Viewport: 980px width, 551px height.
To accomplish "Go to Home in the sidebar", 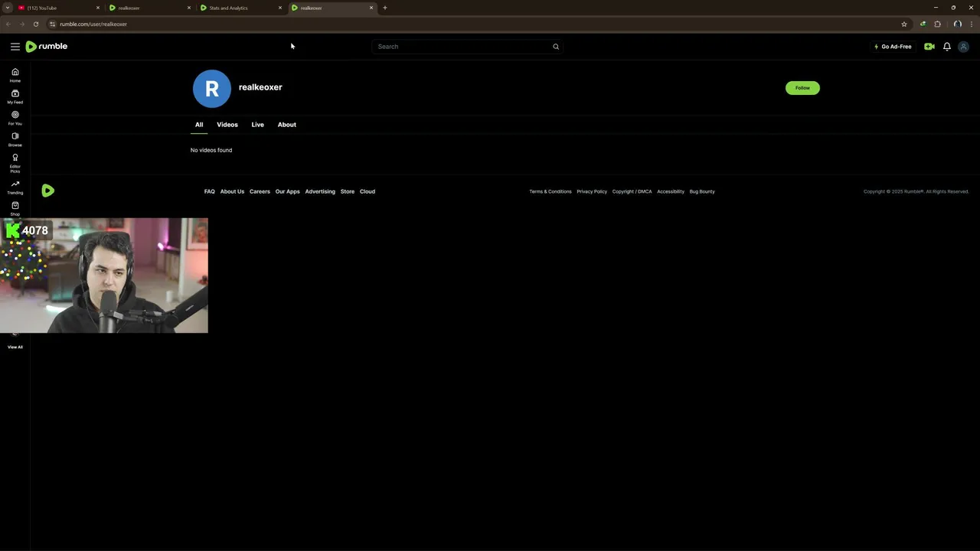I will (x=15, y=75).
